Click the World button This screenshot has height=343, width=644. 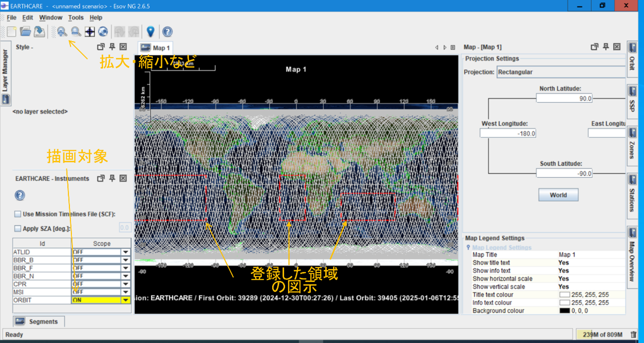(x=558, y=195)
